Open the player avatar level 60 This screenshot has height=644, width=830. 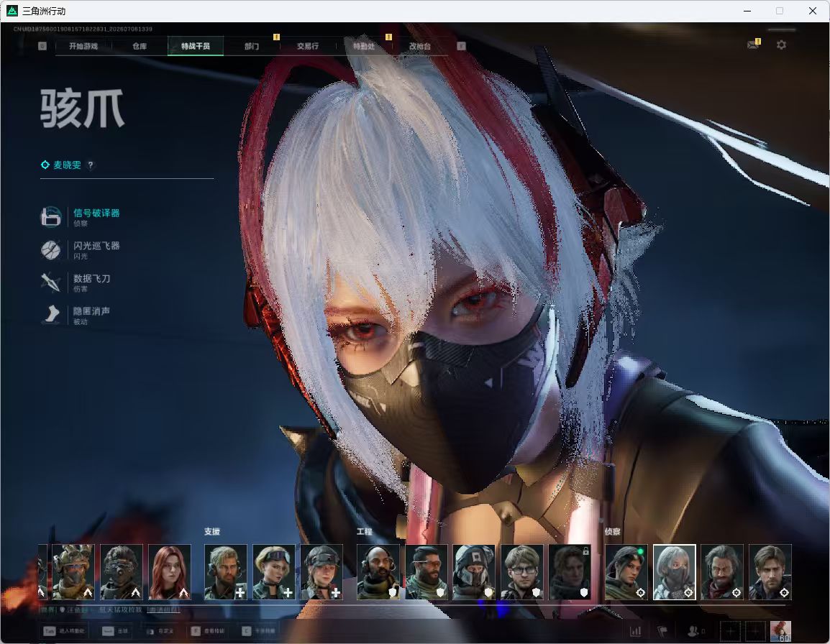point(780,631)
